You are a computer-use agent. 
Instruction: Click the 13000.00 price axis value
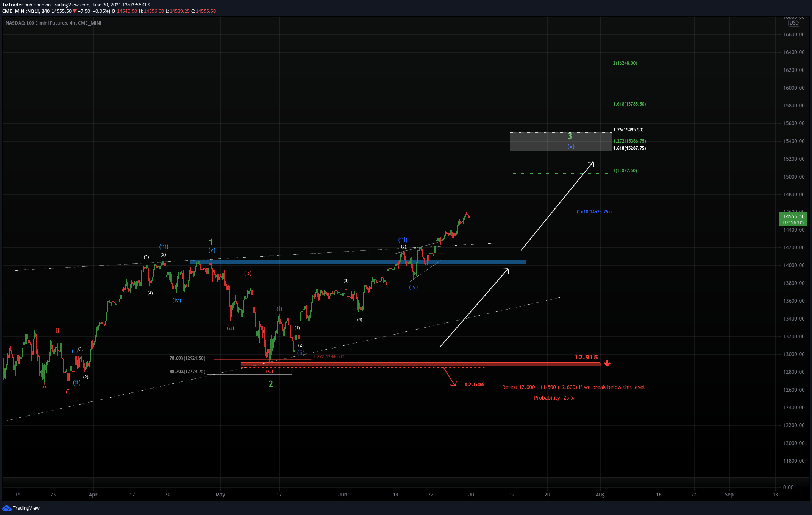pyautogui.click(x=794, y=354)
